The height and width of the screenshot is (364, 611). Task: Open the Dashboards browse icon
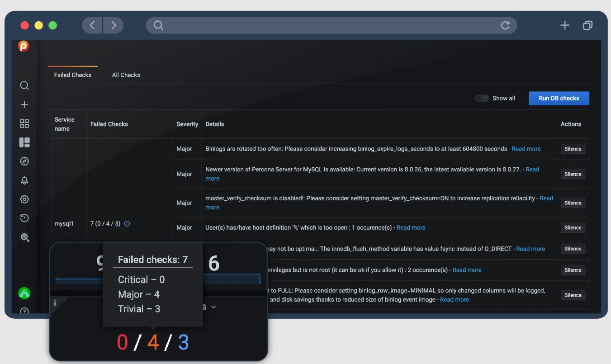24,123
